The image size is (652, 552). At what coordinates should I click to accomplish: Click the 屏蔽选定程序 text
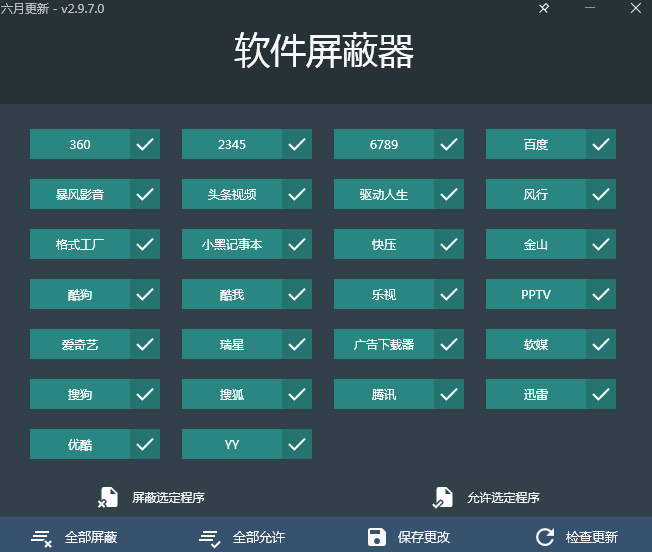[168, 498]
